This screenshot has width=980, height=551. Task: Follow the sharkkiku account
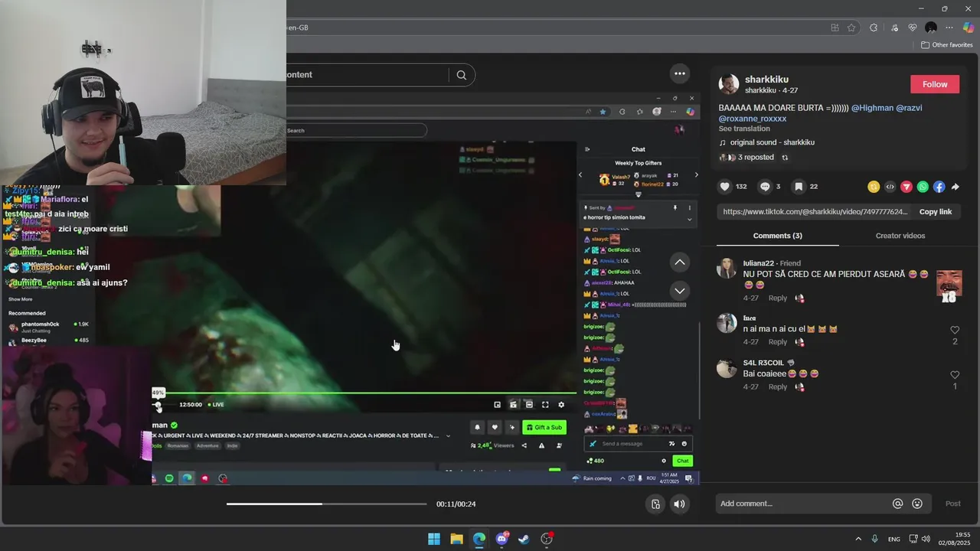[935, 84]
